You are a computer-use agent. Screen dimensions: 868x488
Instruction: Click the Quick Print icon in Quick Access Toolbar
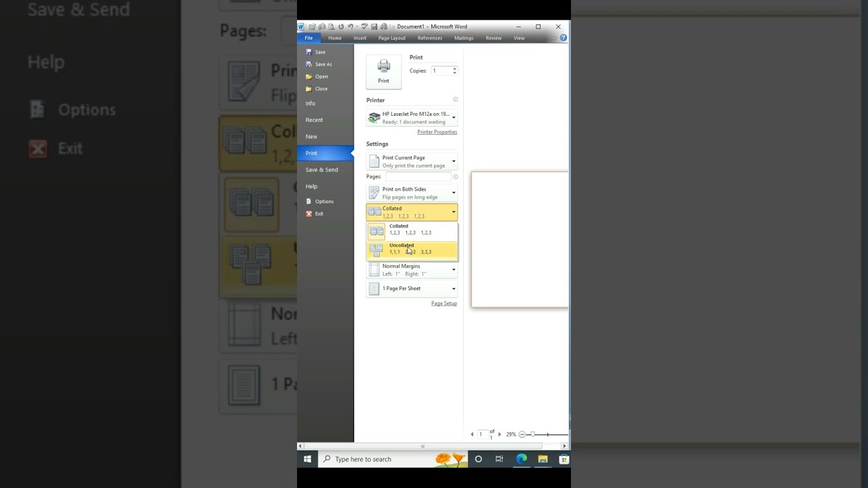pos(384,26)
